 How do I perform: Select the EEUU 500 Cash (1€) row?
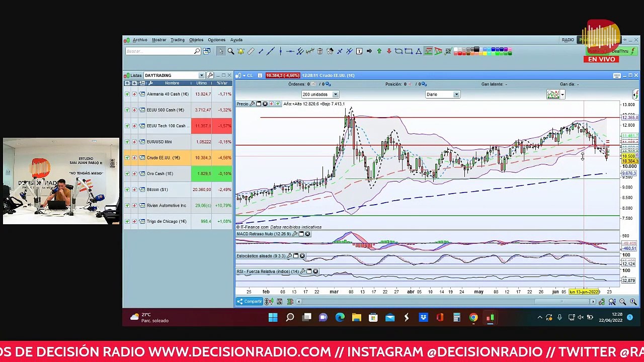pos(178,110)
